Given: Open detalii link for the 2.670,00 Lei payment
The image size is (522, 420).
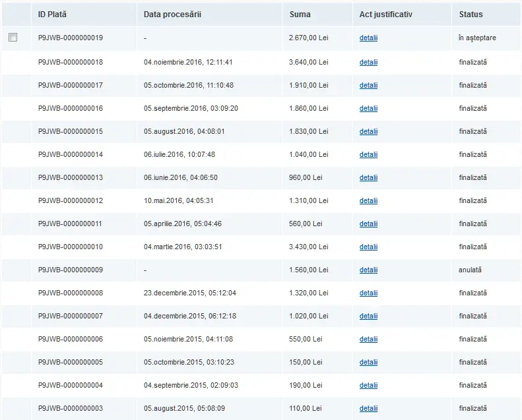Looking at the screenshot, I should coord(368,38).
